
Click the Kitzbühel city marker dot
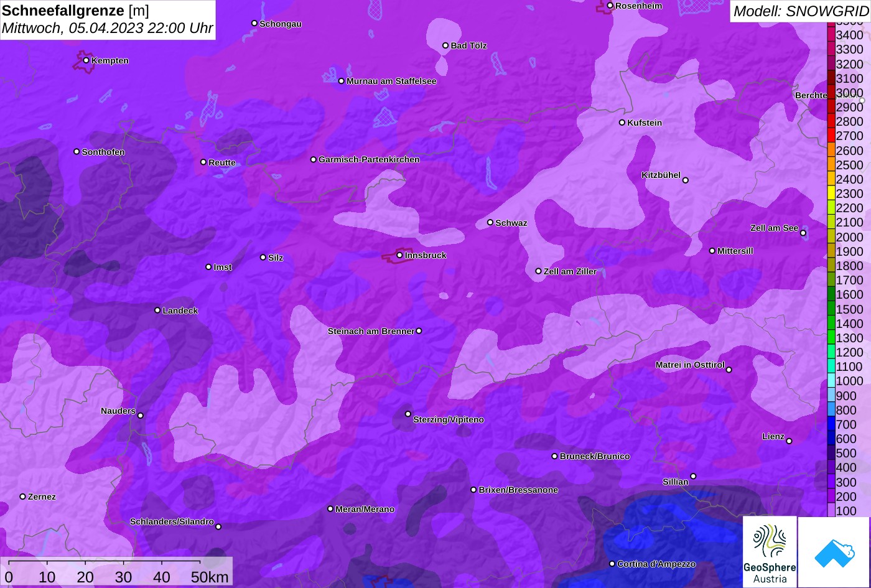[686, 180]
